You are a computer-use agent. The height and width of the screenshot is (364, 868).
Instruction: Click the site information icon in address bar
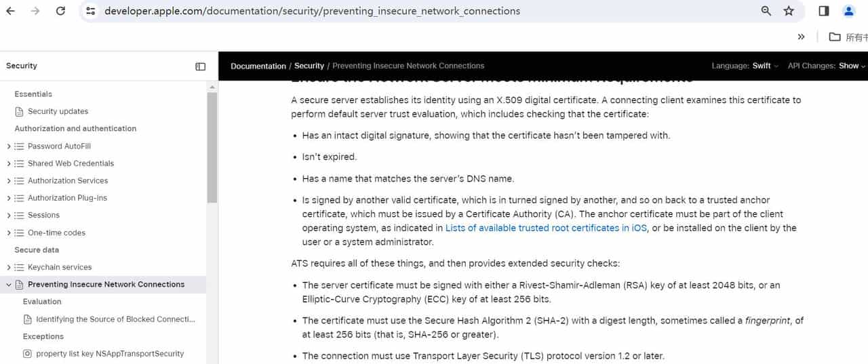click(91, 11)
